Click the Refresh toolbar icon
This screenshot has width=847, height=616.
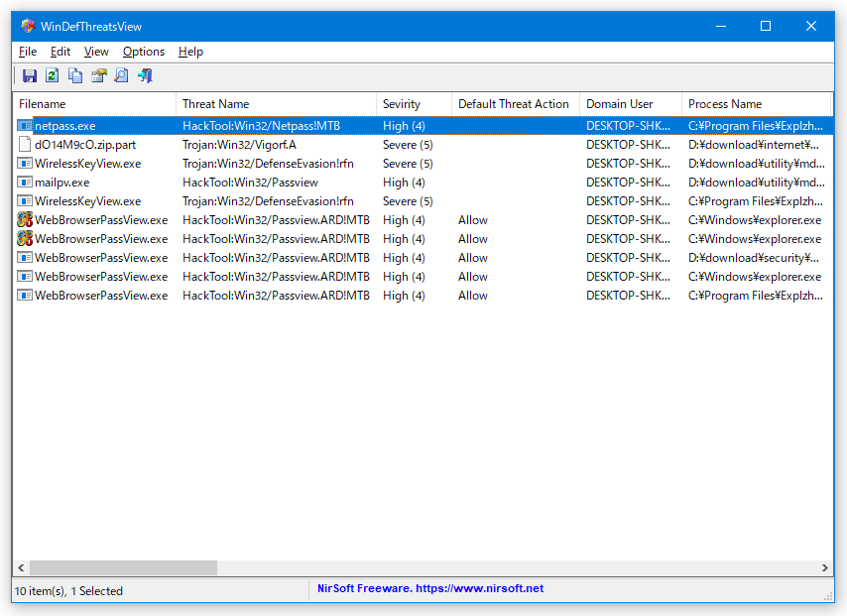point(52,75)
